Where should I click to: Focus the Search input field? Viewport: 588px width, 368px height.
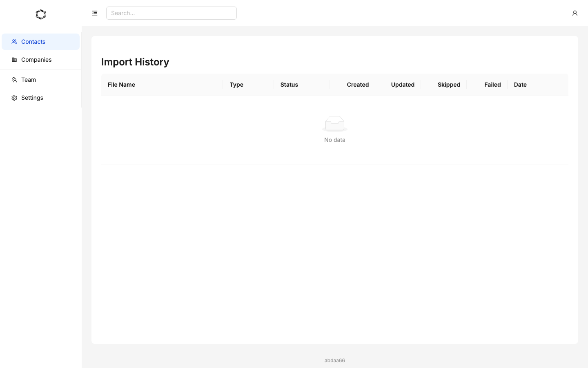[171, 13]
